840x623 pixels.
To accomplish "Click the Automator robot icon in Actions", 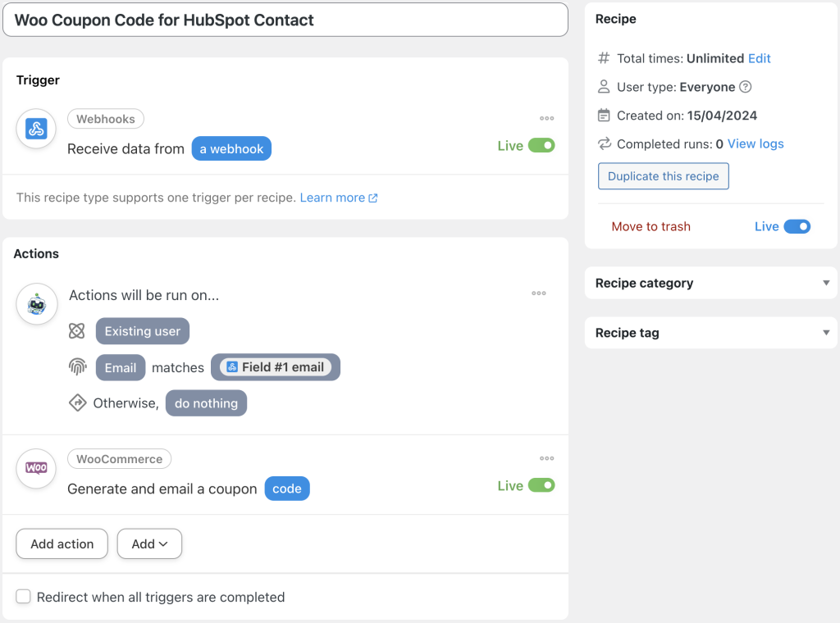I will [35, 303].
